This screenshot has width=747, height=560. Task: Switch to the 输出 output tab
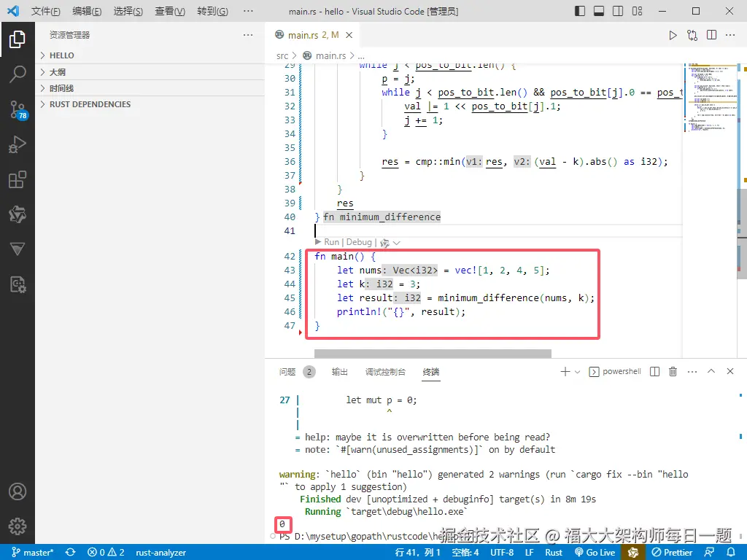coord(340,372)
